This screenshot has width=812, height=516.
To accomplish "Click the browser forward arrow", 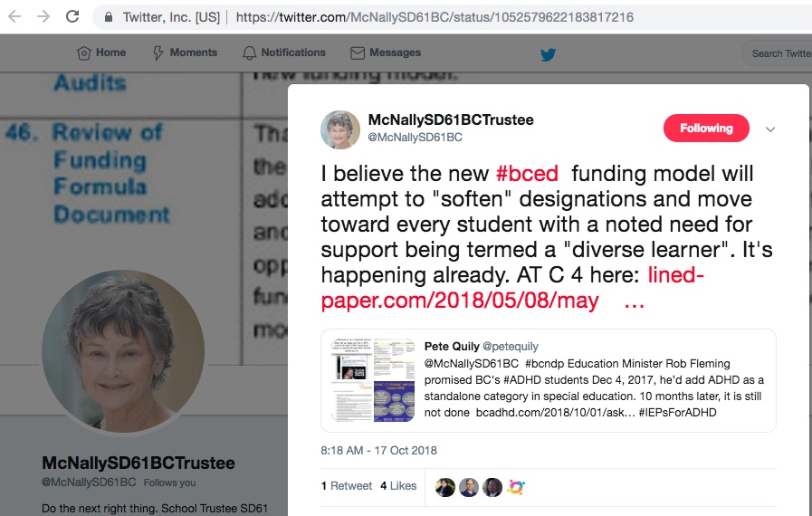I will (43, 16).
